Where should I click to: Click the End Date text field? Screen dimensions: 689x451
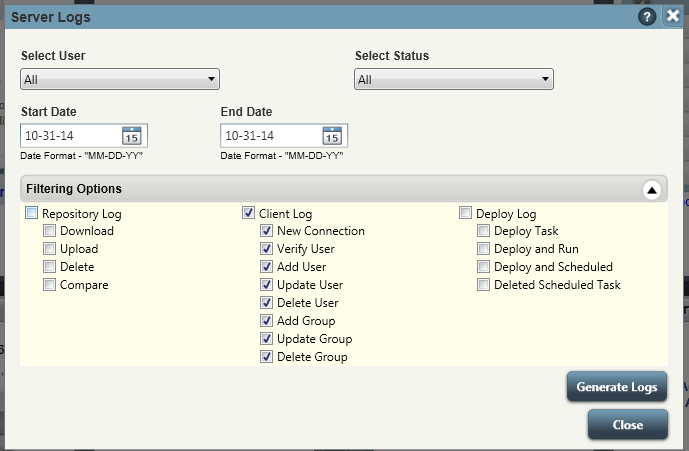click(x=271, y=136)
